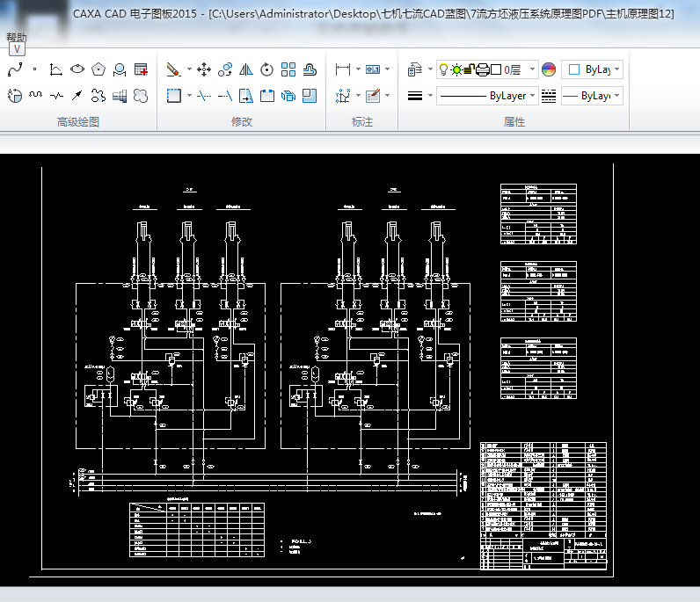This screenshot has height=602, width=700.
Task: Select the arrow drawing tool
Action: click(x=77, y=95)
